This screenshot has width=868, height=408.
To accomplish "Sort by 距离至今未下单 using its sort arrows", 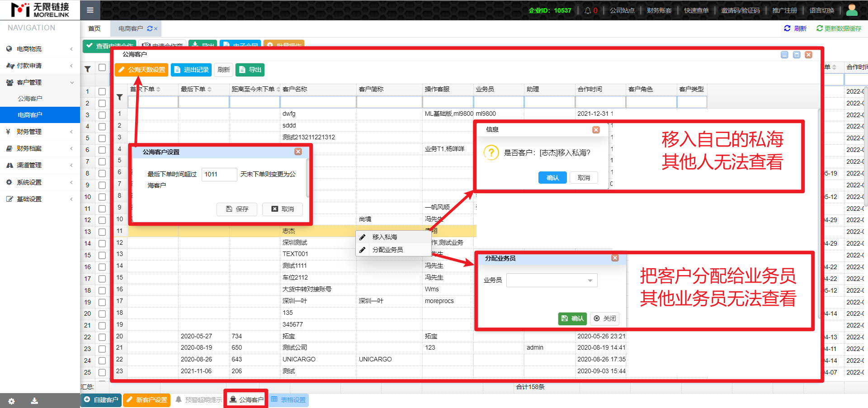I will click(x=278, y=90).
